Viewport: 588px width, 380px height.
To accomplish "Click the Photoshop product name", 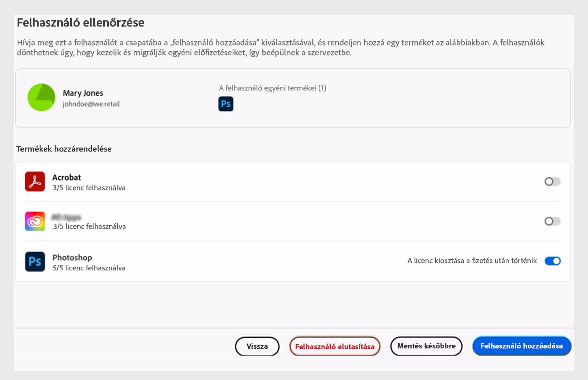I will 72,258.
